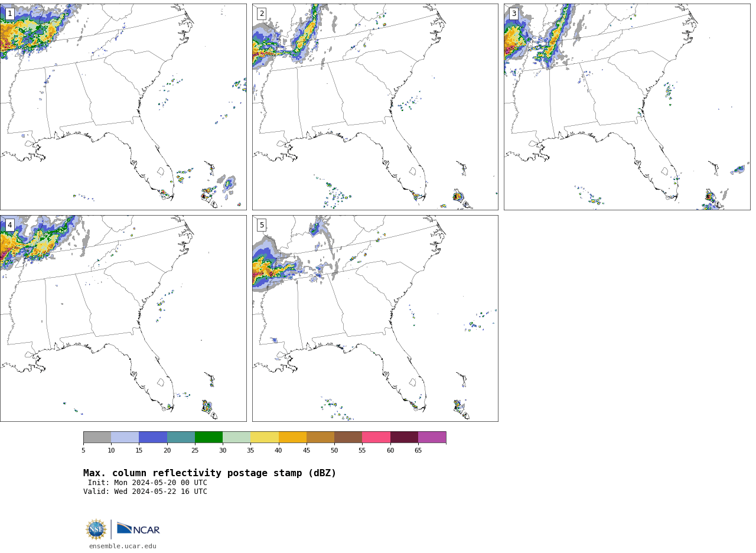Click the member label '5' box
Screen dimensions: 756x553
click(262, 225)
